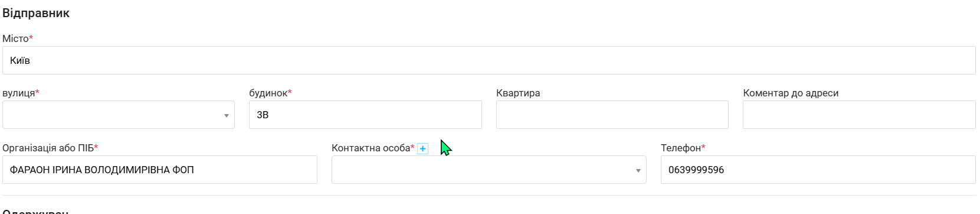
Task: Click the Контактна особа dropdown arrow
Action: 638,171
